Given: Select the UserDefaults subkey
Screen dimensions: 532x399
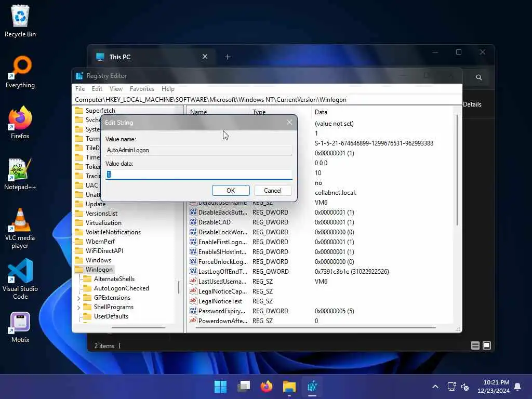Looking at the screenshot, I should pyautogui.click(x=111, y=316).
